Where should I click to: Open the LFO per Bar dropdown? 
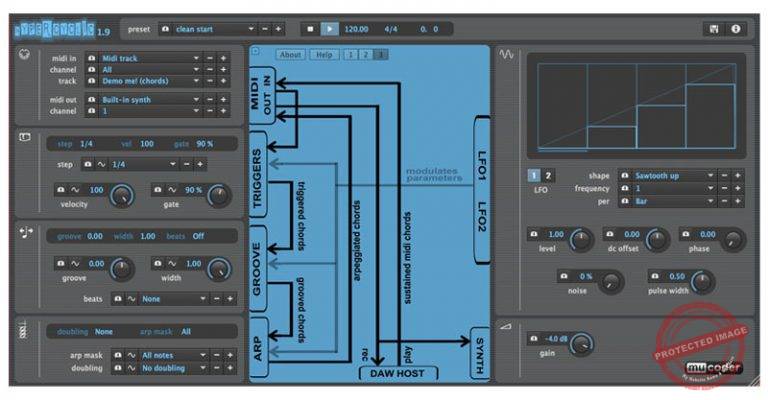point(673,201)
